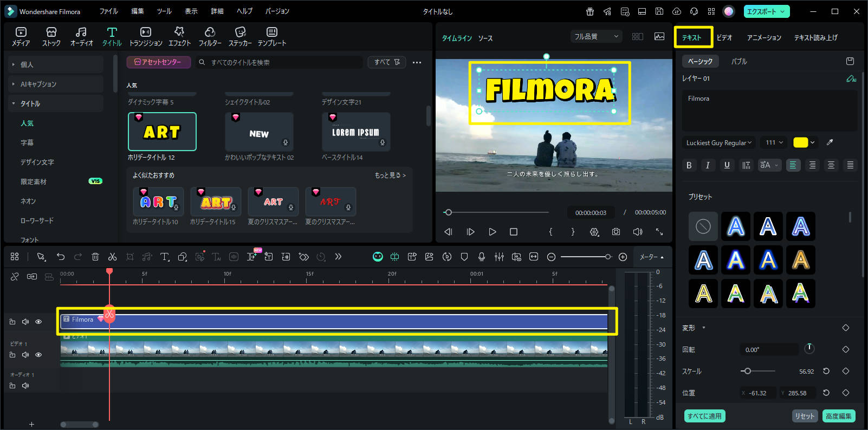Click the Advanced Edit button (高度編集)
This screenshot has width=868, height=430.
pos(838,416)
